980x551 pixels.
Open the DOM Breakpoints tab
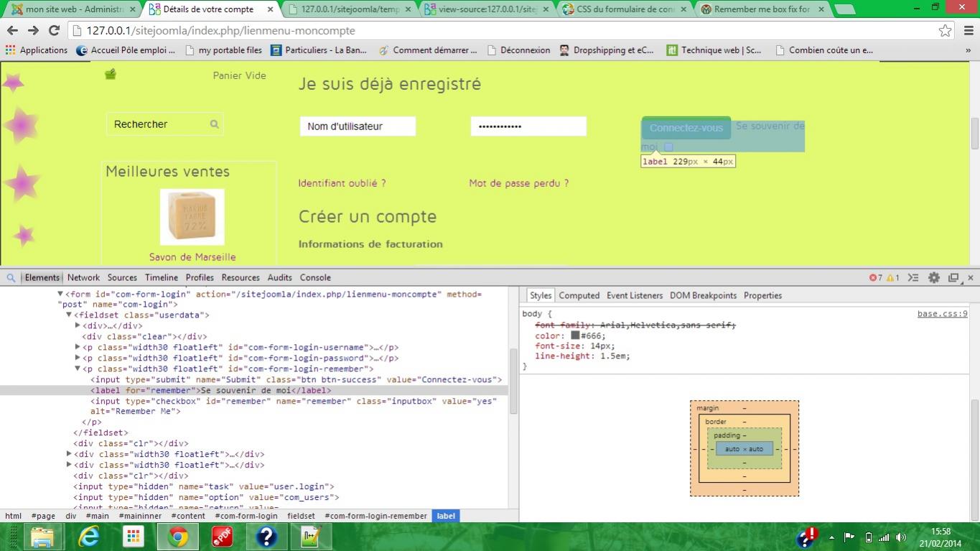704,296
